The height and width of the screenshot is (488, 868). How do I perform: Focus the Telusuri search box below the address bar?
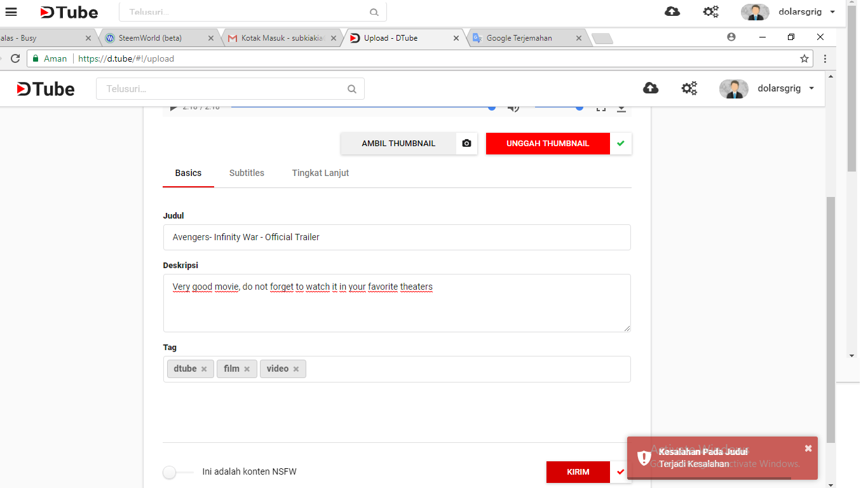230,89
